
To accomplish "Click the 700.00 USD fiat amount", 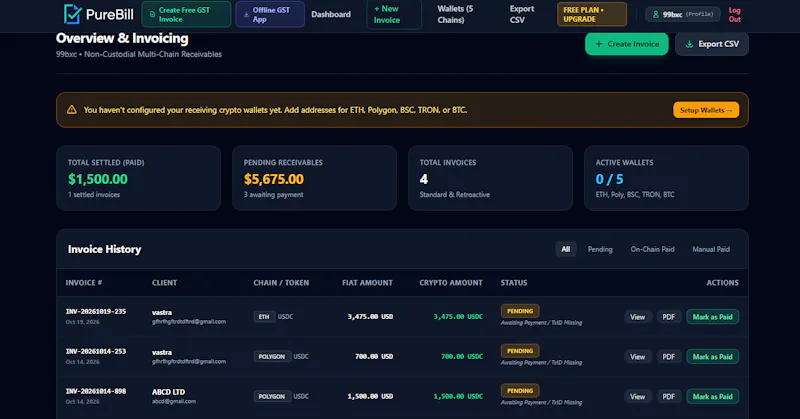I will [x=374, y=357].
